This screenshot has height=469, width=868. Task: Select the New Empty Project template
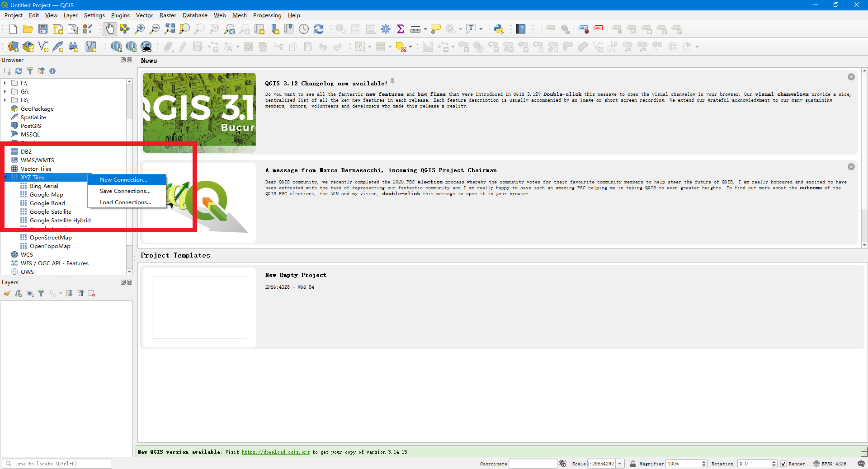pyautogui.click(x=502, y=307)
